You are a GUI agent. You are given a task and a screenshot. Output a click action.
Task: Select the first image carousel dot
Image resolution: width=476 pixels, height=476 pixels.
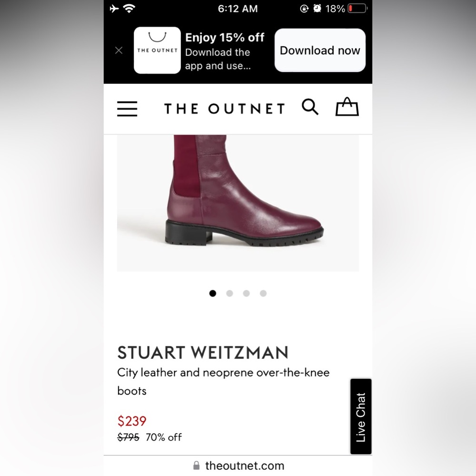213,293
